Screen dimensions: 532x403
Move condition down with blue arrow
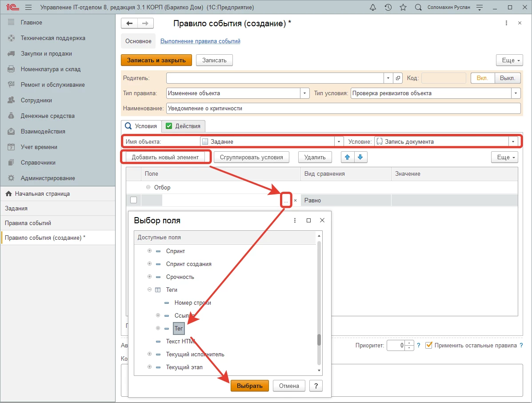[x=360, y=157]
